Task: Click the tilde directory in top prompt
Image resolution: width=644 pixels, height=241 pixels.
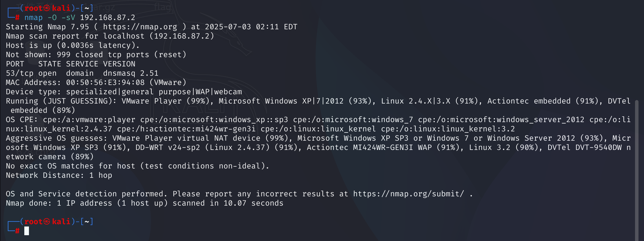Action: coord(87,8)
